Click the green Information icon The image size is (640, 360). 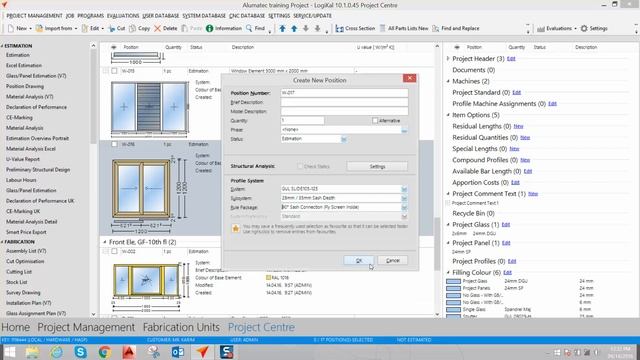209,28
